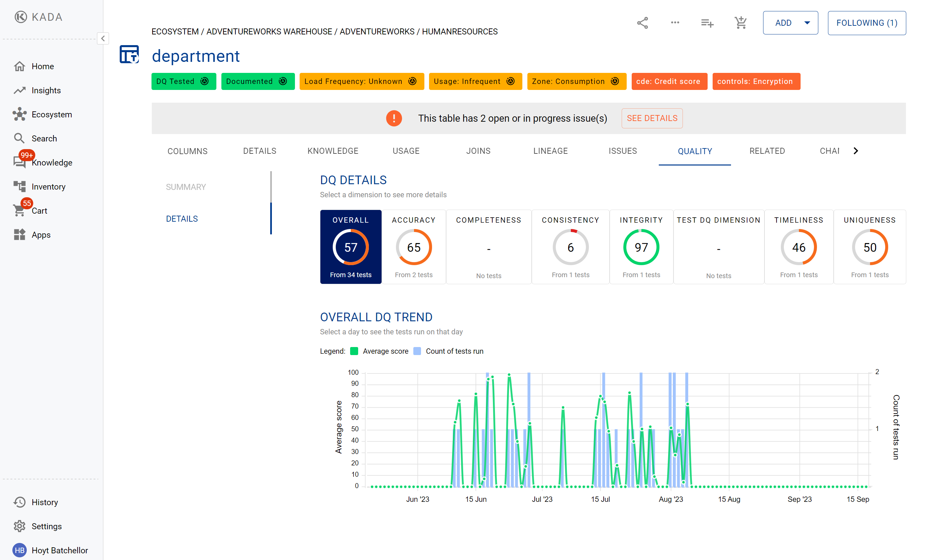Open the SUMMARY section tab
The image size is (933, 560).
tap(186, 187)
